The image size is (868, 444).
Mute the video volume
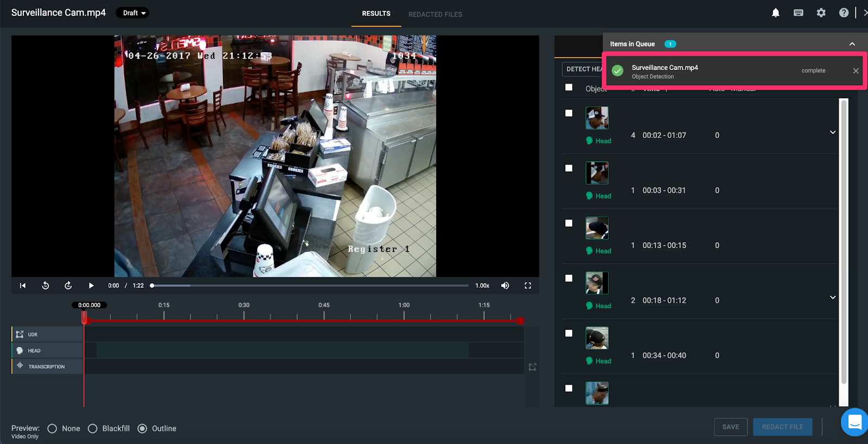(x=505, y=286)
